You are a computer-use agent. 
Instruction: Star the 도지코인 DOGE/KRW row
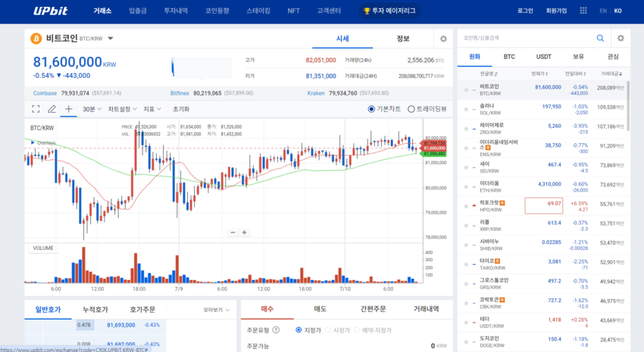point(466,341)
